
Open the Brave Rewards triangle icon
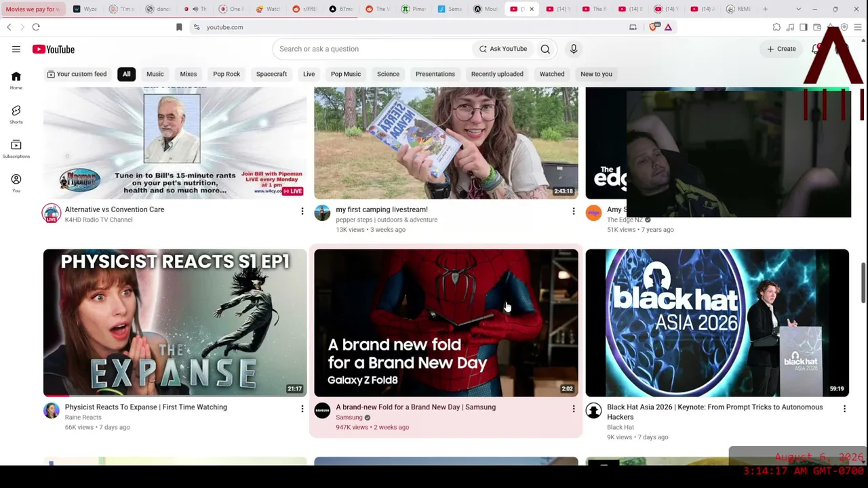tap(668, 27)
